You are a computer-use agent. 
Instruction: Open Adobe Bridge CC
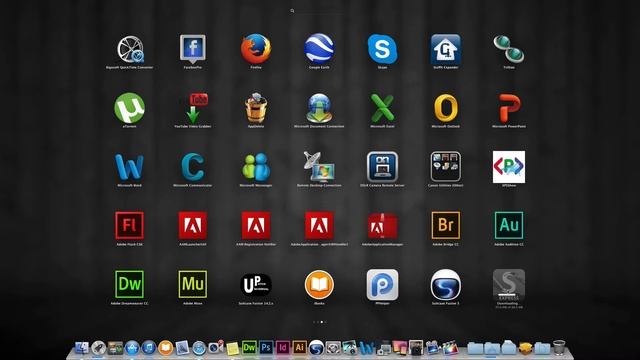pos(446,225)
